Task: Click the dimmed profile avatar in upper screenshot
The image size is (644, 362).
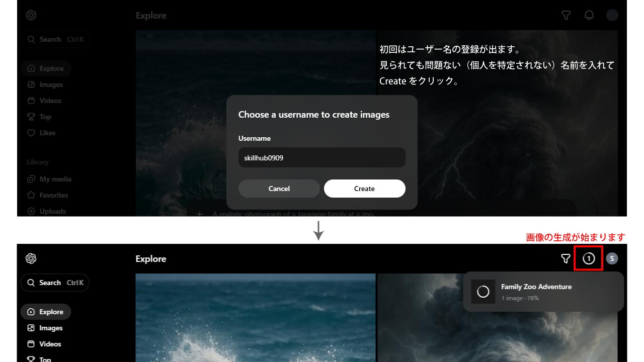Action: click(x=612, y=15)
